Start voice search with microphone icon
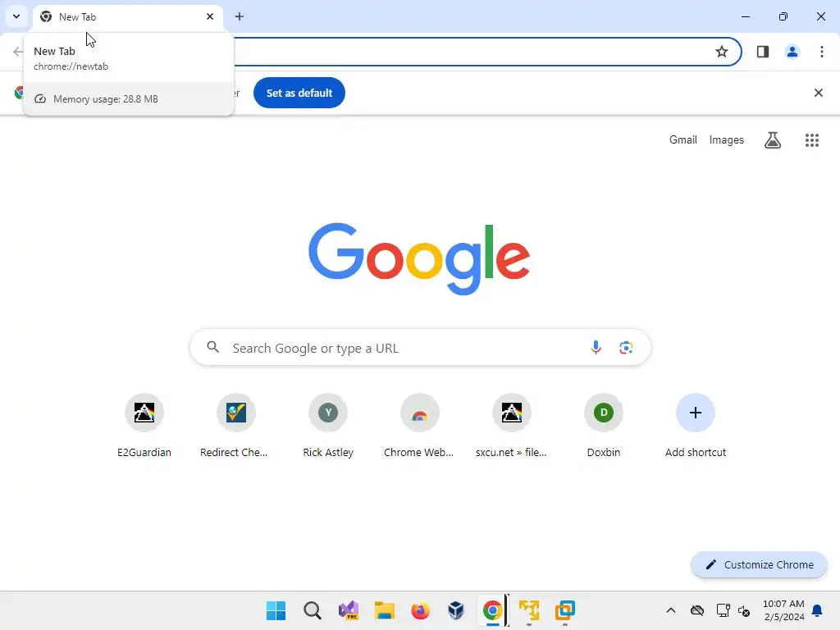The image size is (840, 630). (x=596, y=348)
